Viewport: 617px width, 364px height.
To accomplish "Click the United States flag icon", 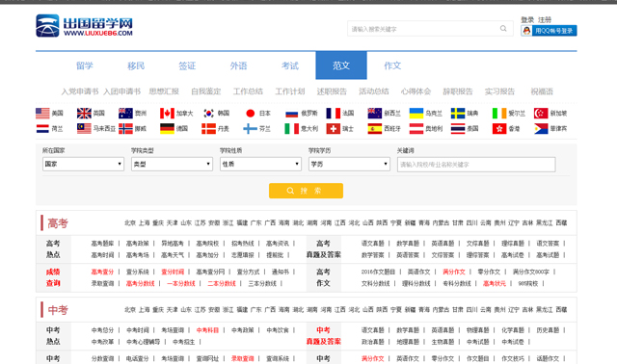I will [x=42, y=114].
